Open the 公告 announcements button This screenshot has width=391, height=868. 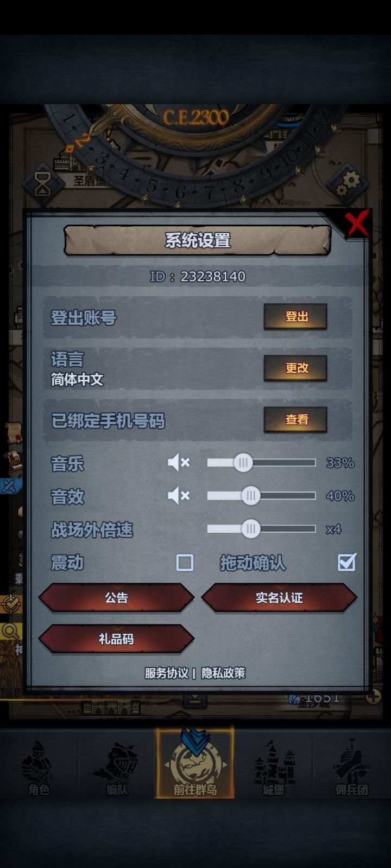[x=116, y=598]
